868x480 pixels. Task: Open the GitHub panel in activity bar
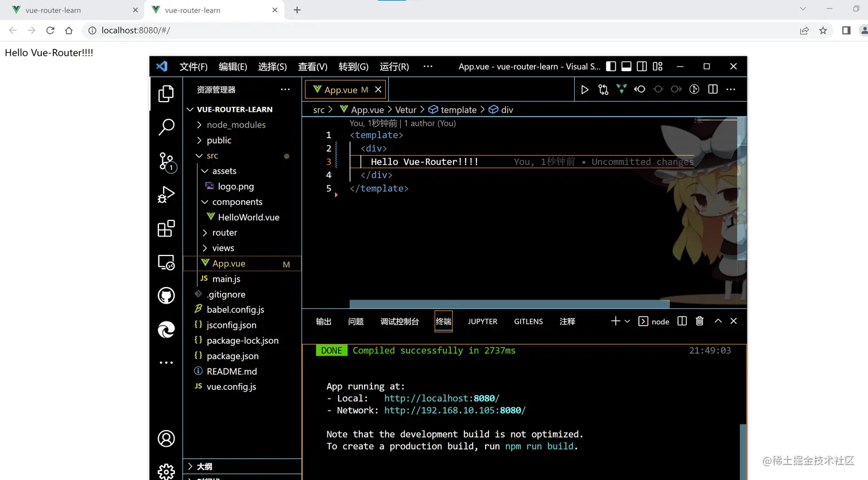tap(166, 296)
